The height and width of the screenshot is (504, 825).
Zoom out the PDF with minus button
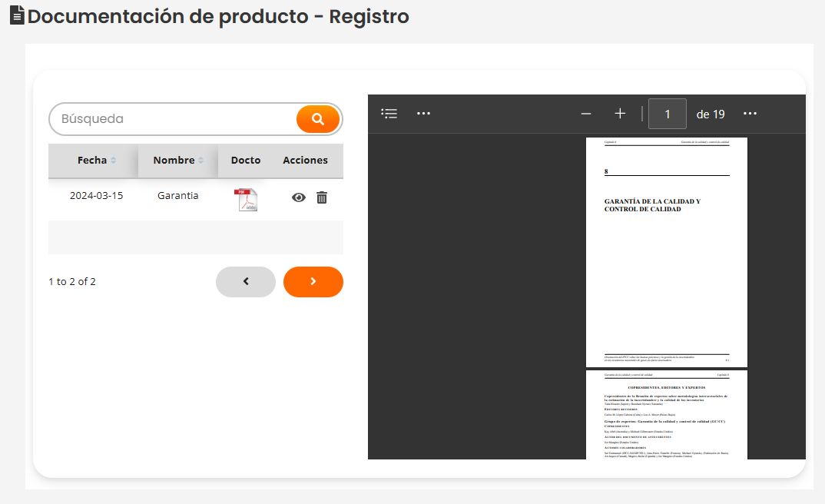tap(586, 114)
